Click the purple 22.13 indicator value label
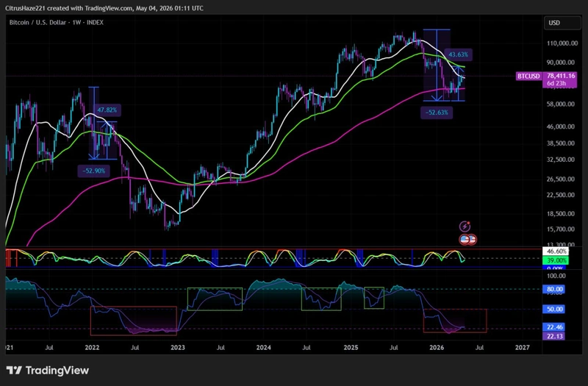 coord(554,336)
